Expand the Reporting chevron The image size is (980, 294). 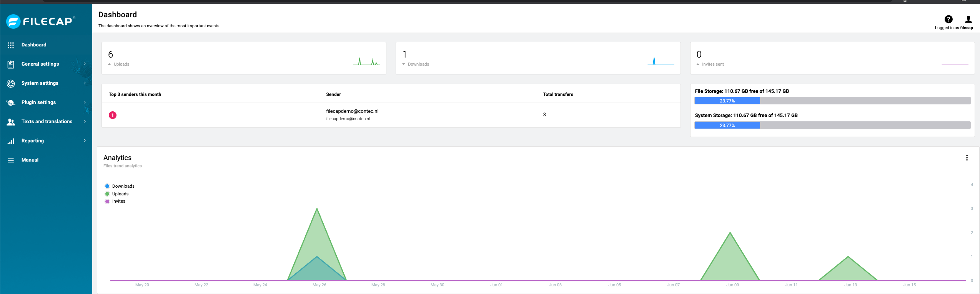[85, 140]
